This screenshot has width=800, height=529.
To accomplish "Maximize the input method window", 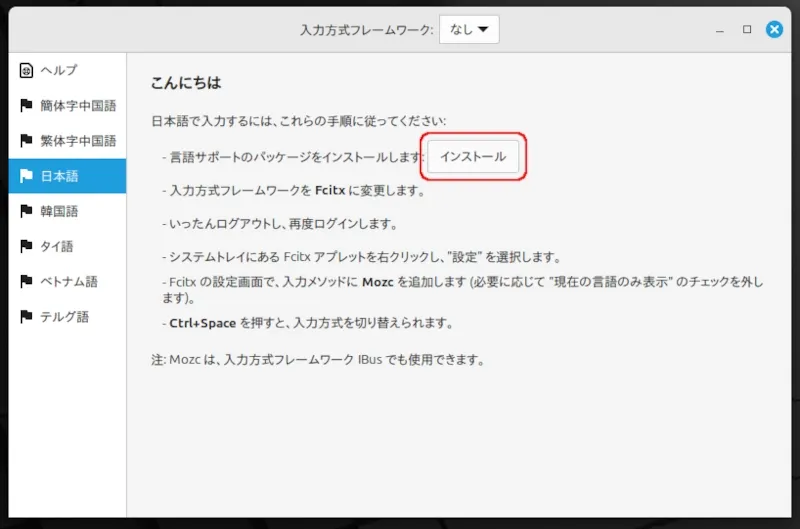I will coord(747,30).
